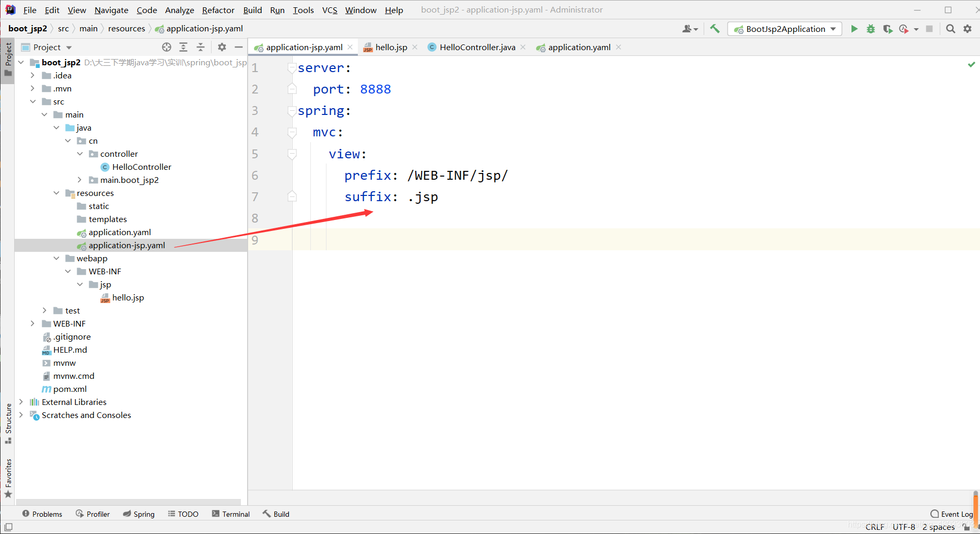Open Project panel options gear
980x534 pixels.
point(222,47)
